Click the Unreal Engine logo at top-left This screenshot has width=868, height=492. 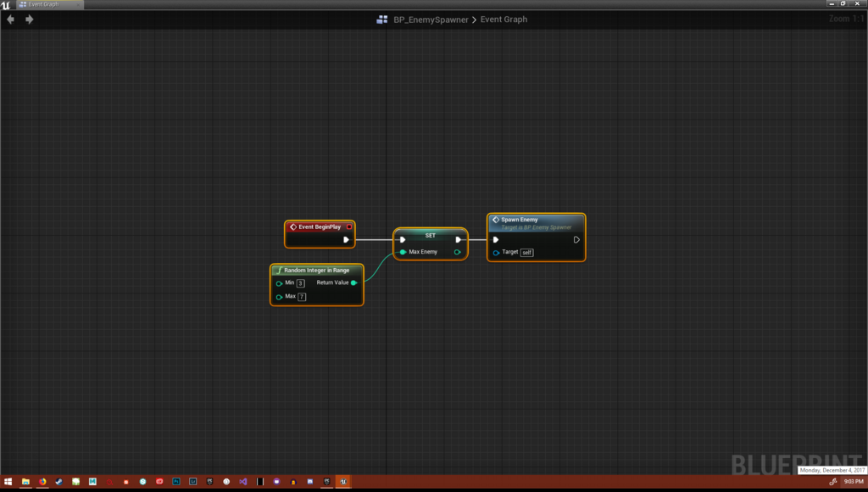[x=6, y=5]
